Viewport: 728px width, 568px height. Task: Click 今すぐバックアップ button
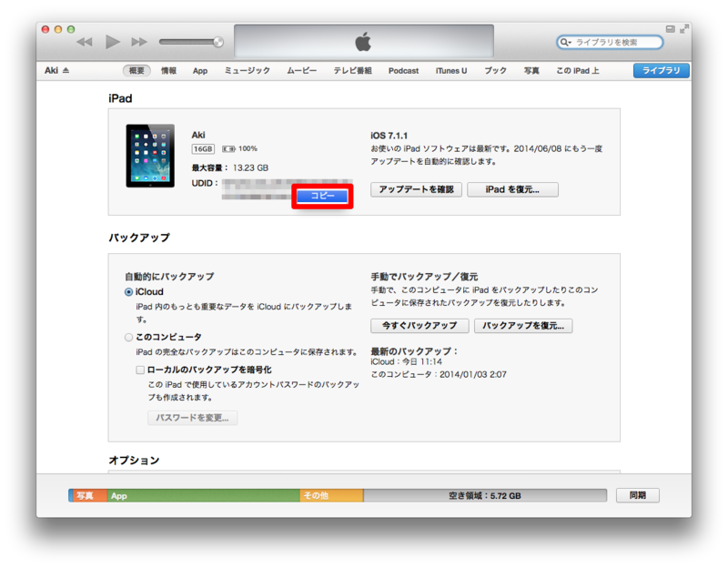tap(420, 326)
